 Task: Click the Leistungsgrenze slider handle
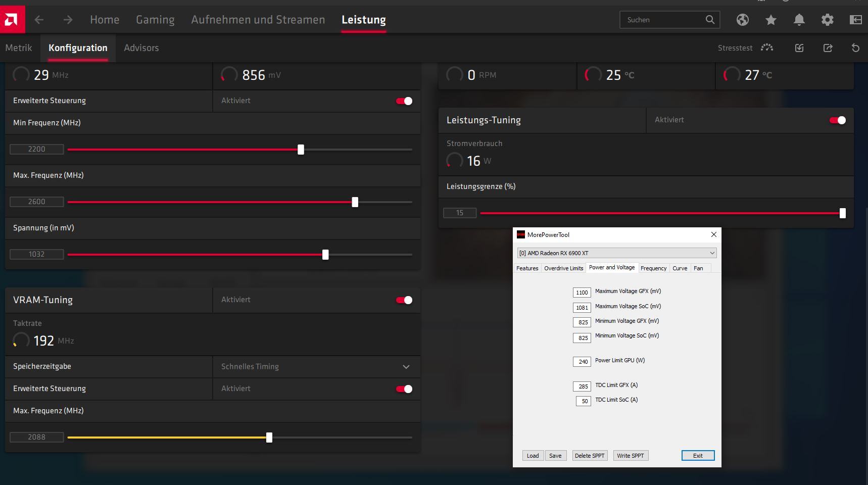coord(842,213)
